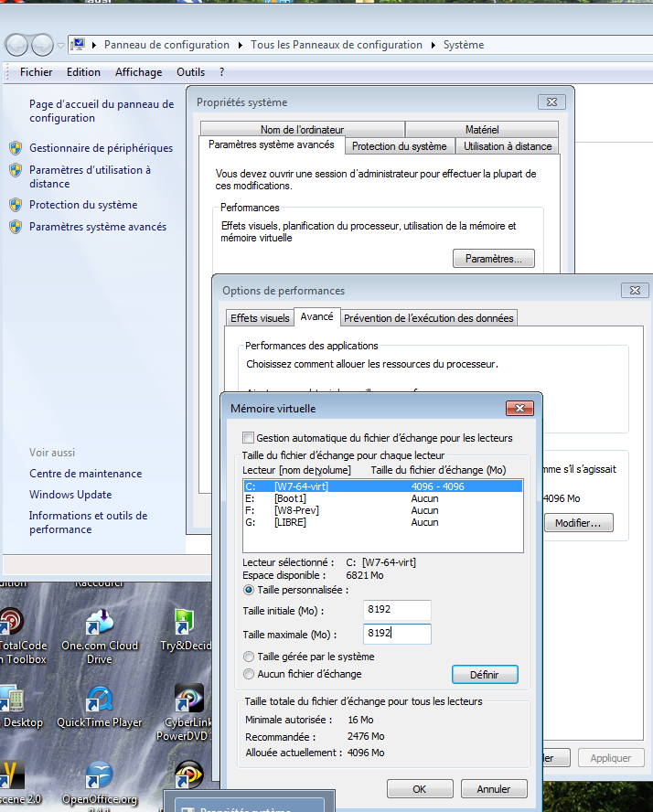
Task: Open the Edition menu
Action: [x=83, y=72]
